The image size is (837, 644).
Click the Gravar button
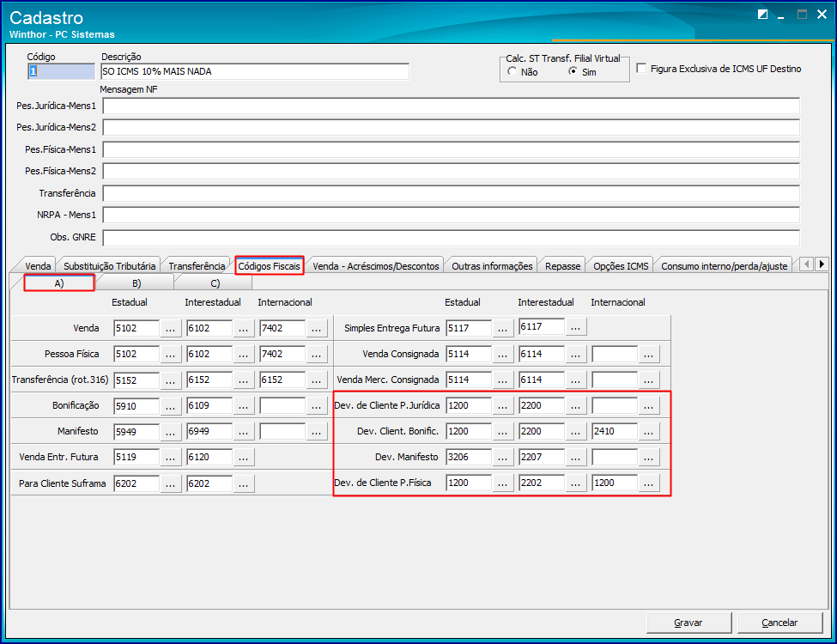click(x=688, y=623)
